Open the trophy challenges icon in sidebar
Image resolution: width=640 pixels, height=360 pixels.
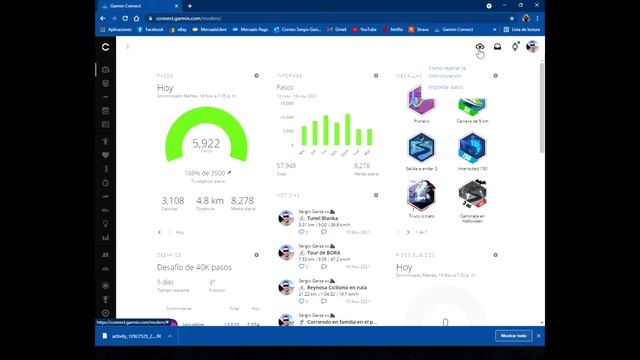(x=105, y=300)
